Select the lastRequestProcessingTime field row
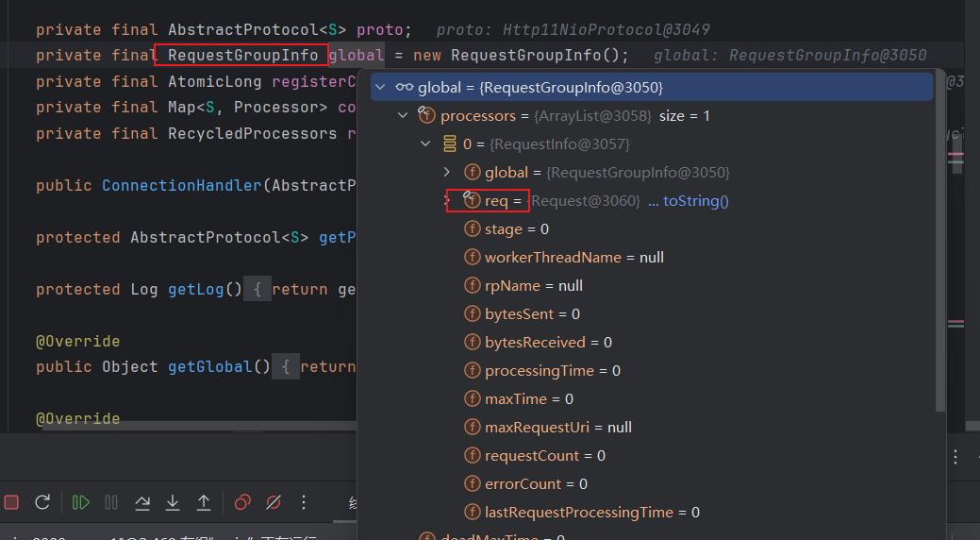 [x=591, y=513]
